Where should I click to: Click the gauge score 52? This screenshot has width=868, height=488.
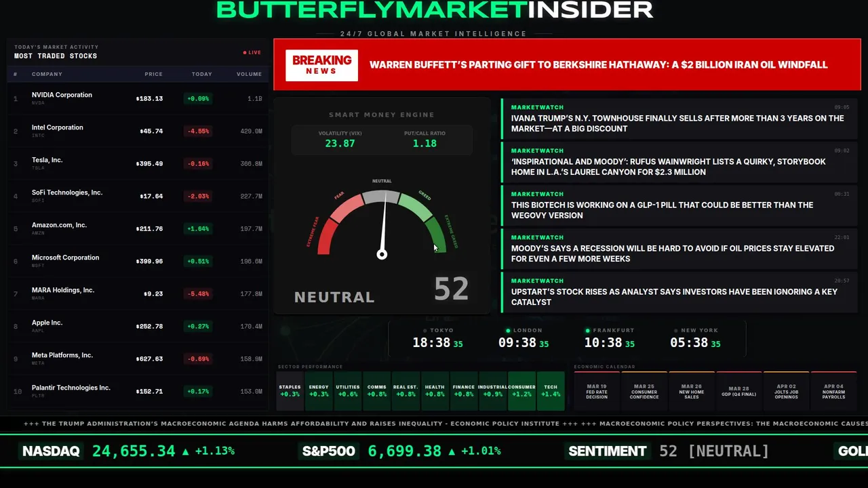click(x=452, y=289)
